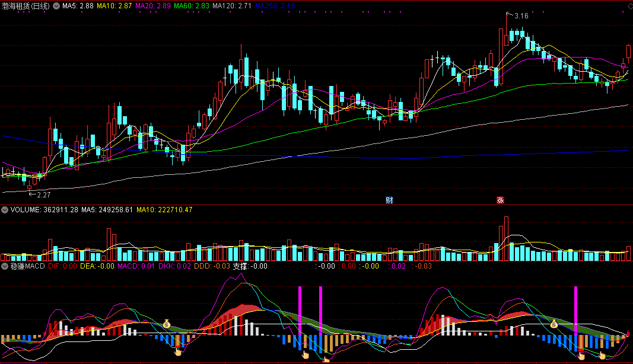Select the yellow MA10: 2.87 label
Image resolution: width=633 pixels, height=364 pixels.
[x=114, y=6]
